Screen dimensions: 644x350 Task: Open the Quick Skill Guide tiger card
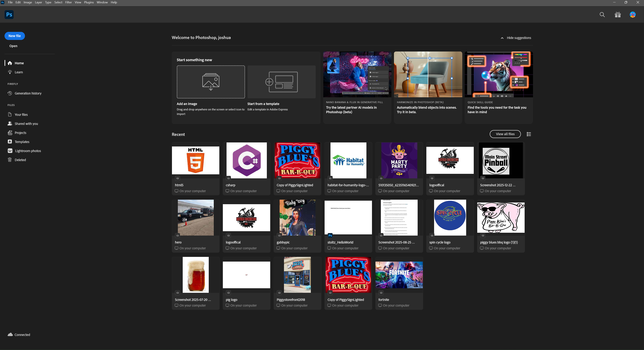pyautogui.click(x=499, y=87)
